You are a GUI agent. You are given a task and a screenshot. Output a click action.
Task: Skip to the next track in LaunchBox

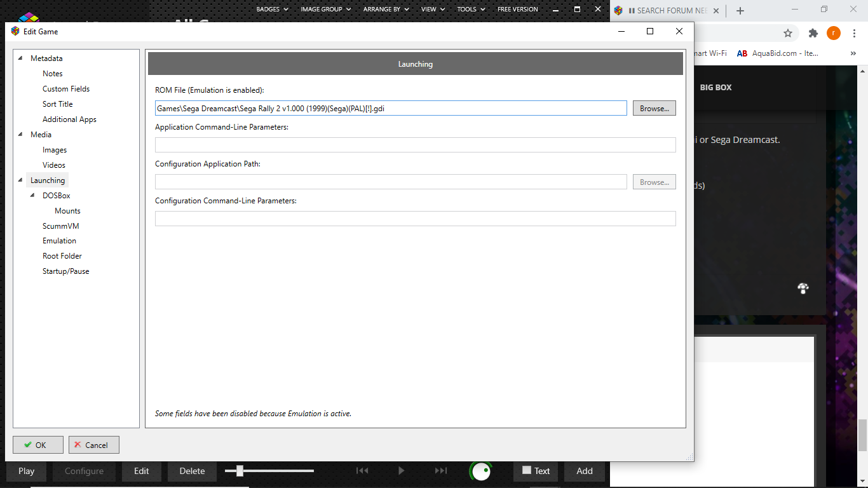point(441,471)
